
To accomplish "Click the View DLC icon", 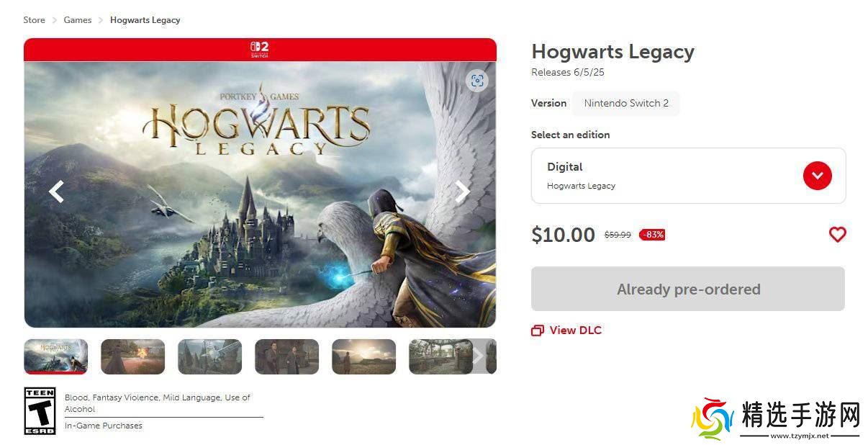I will pos(537,331).
